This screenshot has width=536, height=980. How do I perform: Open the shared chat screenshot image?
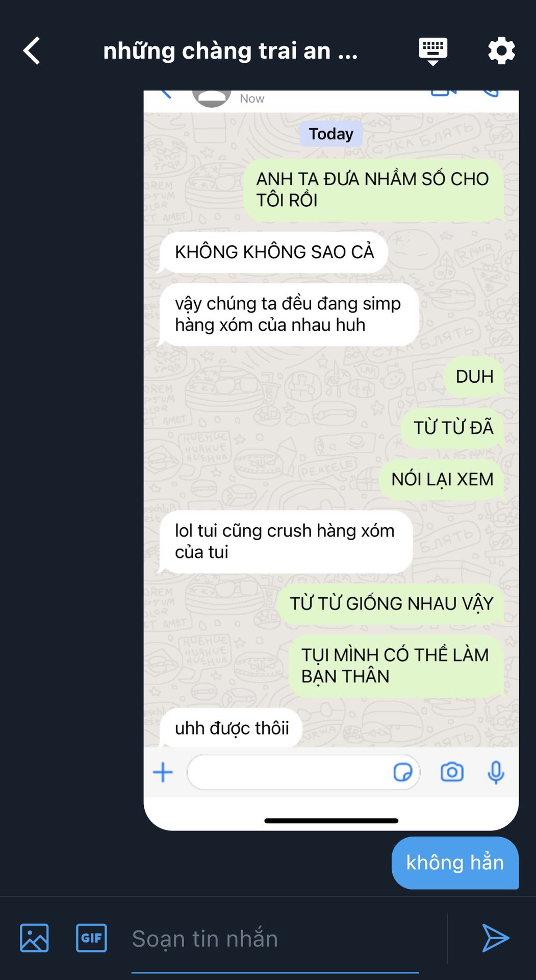tap(331, 460)
